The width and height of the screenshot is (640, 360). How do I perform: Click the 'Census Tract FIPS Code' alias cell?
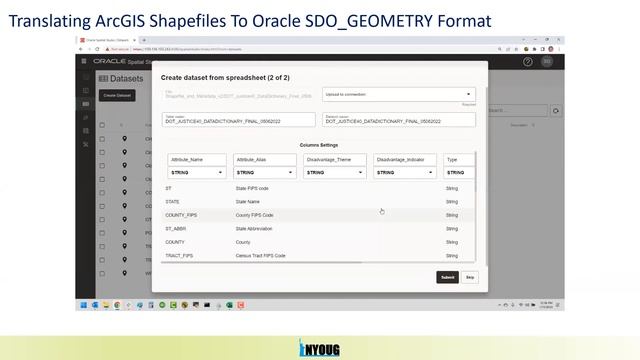coord(260,256)
